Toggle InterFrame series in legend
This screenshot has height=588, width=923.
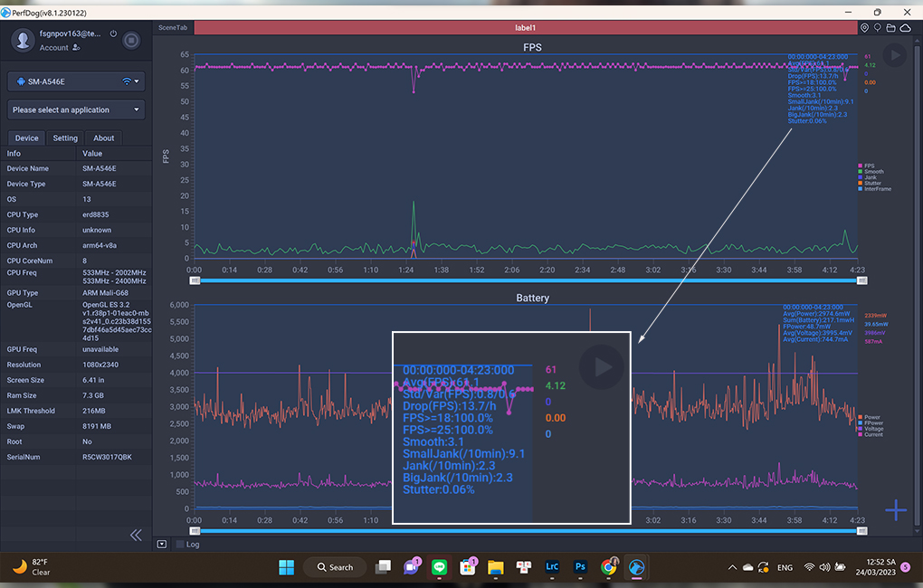(x=875, y=189)
